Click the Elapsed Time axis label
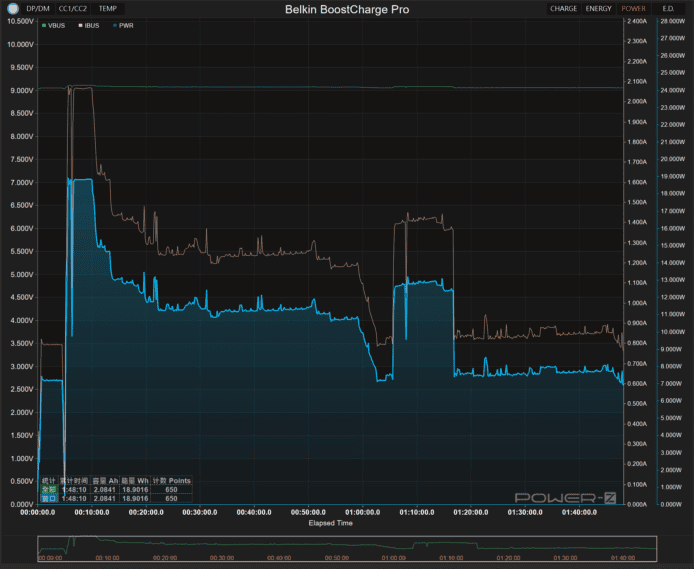 330,523
